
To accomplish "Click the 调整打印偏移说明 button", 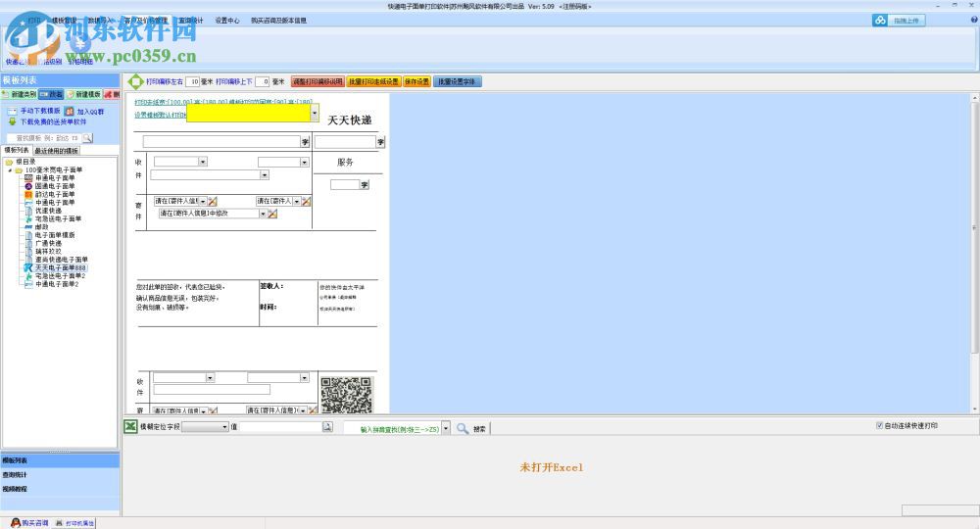I will 318,82.
